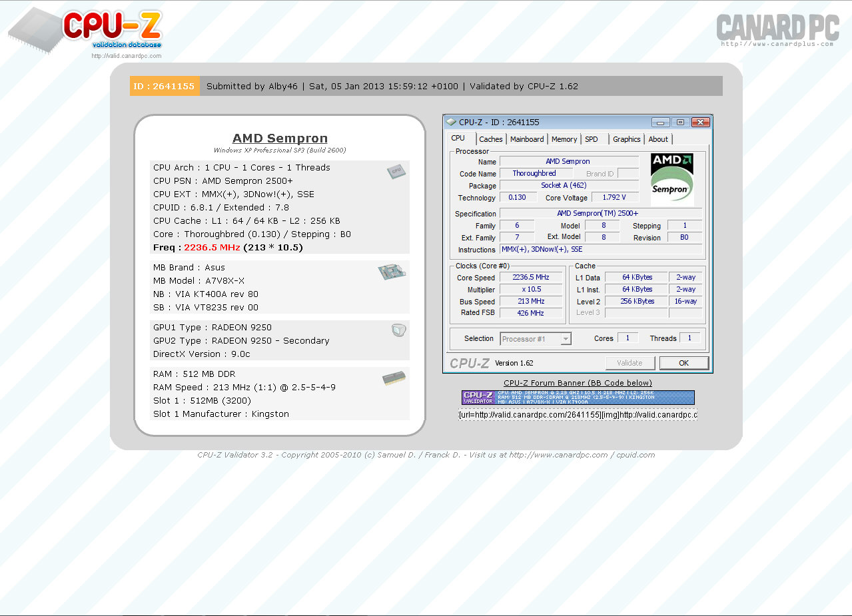The image size is (852, 616).
Task: Click the Threads count field
Action: [x=689, y=338]
